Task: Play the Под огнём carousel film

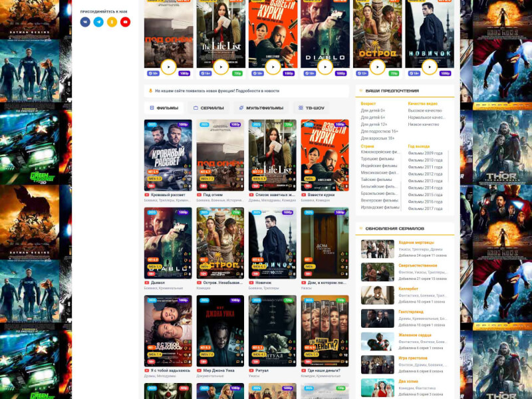Action: (x=168, y=67)
